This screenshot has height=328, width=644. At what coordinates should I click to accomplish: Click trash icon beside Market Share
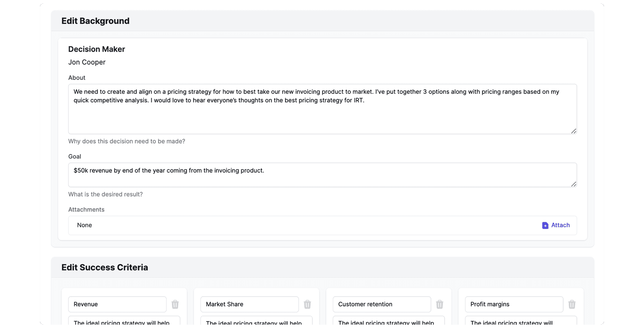coord(307,305)
